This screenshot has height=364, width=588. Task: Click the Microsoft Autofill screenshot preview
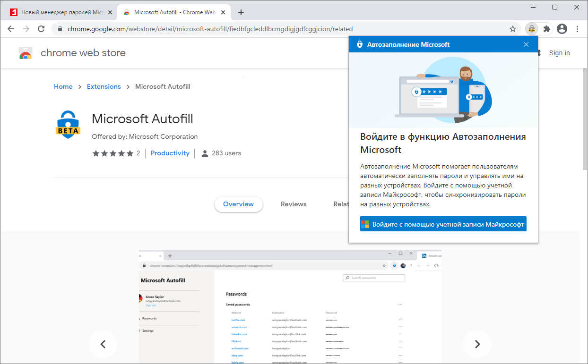point(290,307)
